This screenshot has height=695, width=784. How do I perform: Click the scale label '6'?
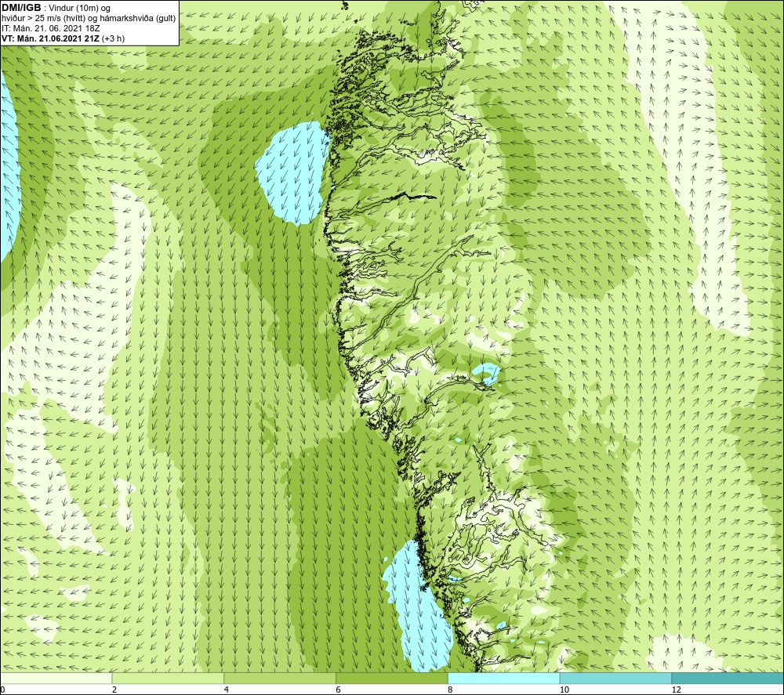339,690
